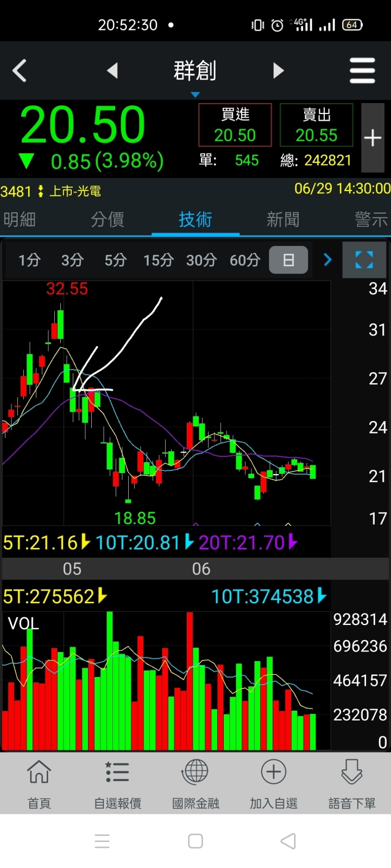Select the 技術 tab
Image resolution: width=391 pixels, height=868 pixels.
point(195,219)
